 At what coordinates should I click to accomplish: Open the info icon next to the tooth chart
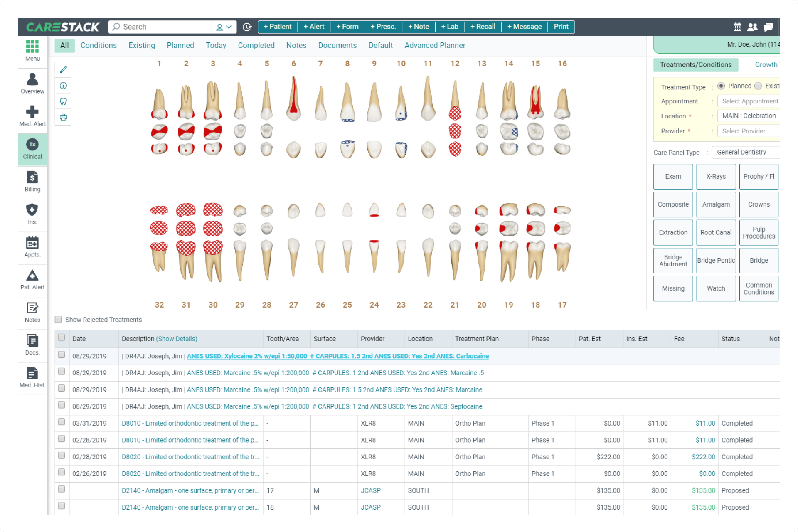click(63, 85)
